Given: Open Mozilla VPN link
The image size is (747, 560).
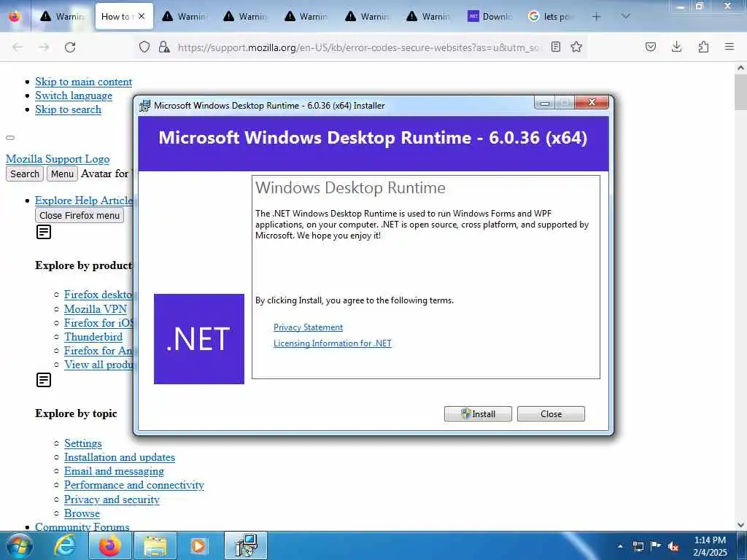Looking at the screenshot, I should tap(96, 309).
